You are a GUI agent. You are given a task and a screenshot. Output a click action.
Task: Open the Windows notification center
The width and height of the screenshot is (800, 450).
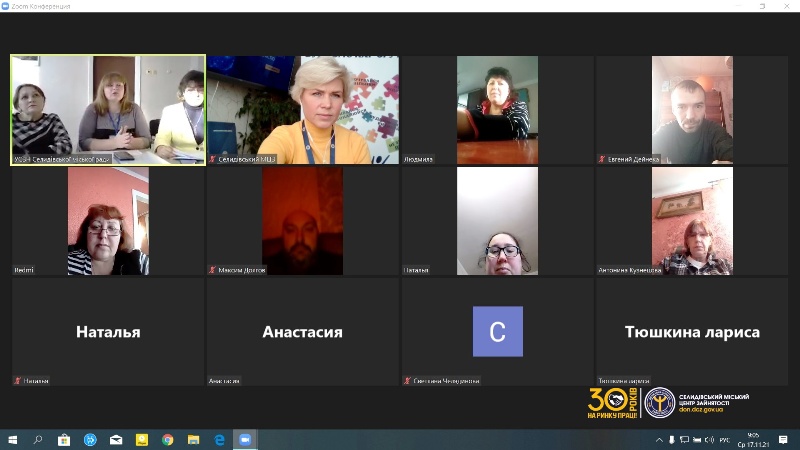[785, 440]
